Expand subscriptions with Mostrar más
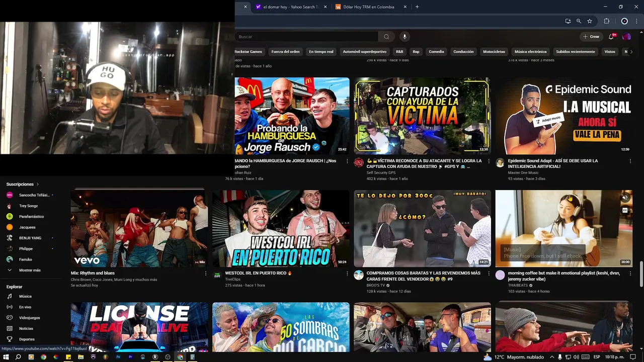This screenshot has width=644, height=362. (x=30, y=270)
